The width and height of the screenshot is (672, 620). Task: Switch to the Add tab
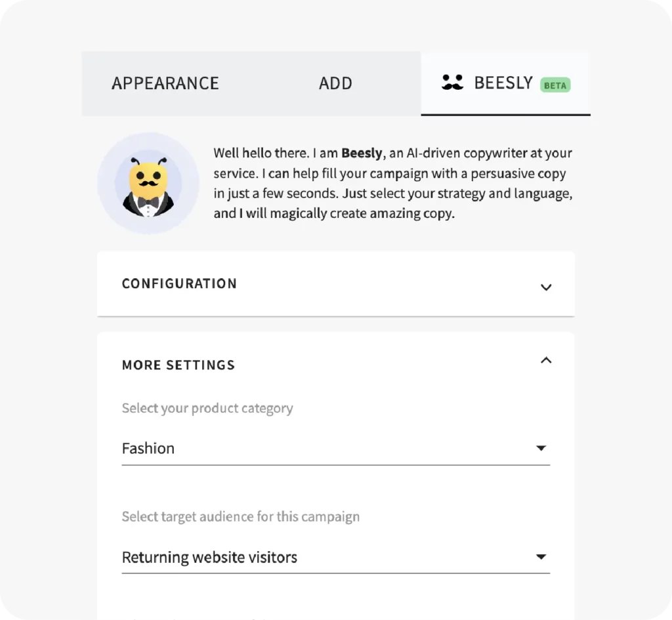coord(335,83)
